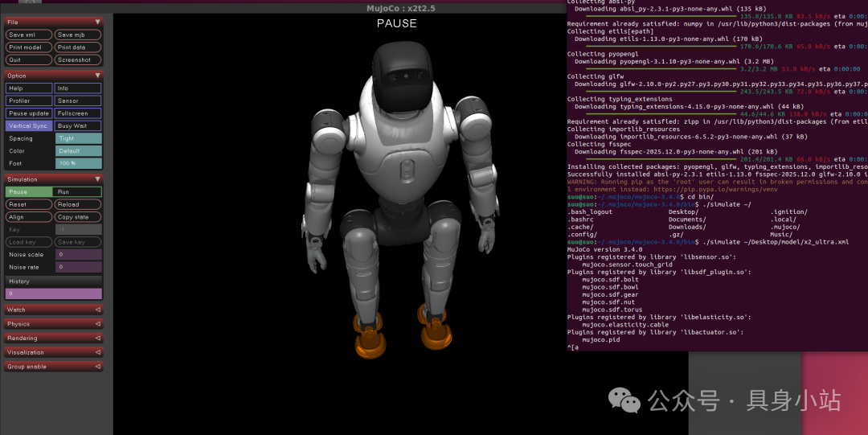Expand the Rendering section

tap(54, 338)
